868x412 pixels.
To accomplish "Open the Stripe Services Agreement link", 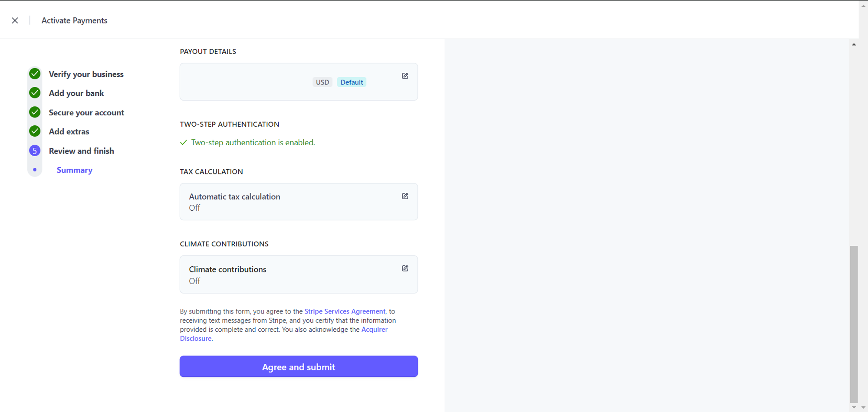I will [x=345, y=311].
